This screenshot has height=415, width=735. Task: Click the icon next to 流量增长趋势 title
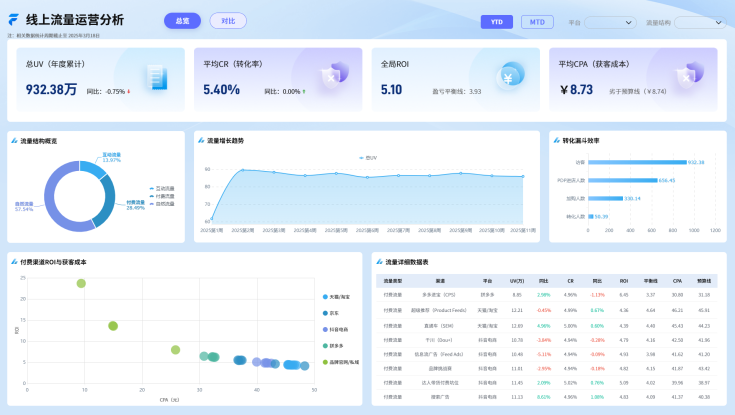click(200, 141)
